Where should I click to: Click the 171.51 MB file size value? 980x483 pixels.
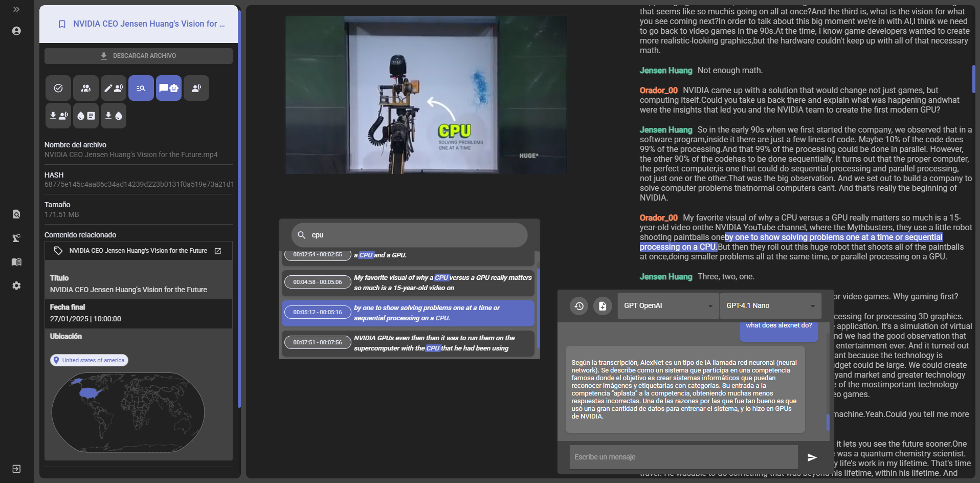(x=61, y=214)
